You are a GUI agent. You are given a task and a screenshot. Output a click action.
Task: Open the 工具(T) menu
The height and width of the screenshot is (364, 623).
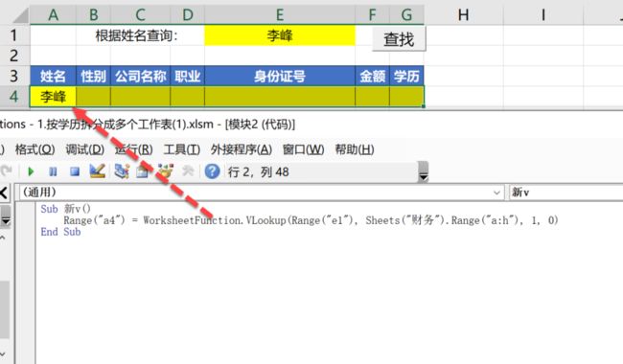[182, 149]
